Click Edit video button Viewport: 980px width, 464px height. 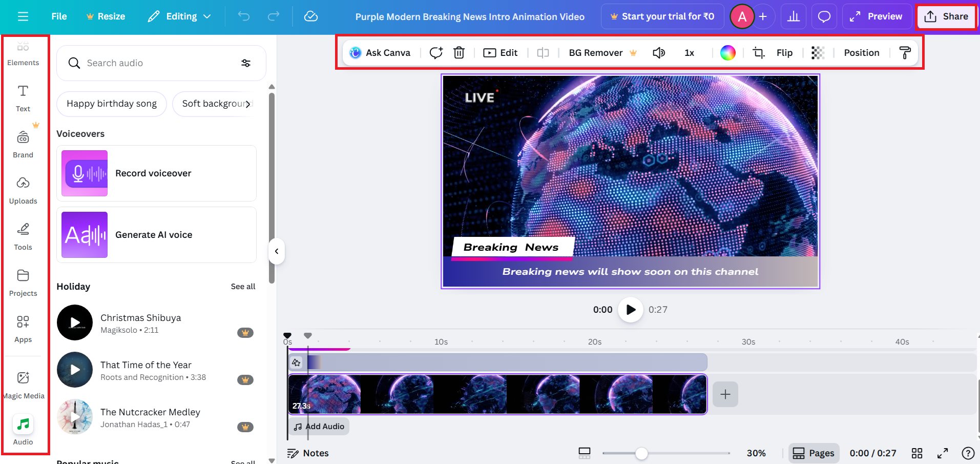[x=501, y=53]
